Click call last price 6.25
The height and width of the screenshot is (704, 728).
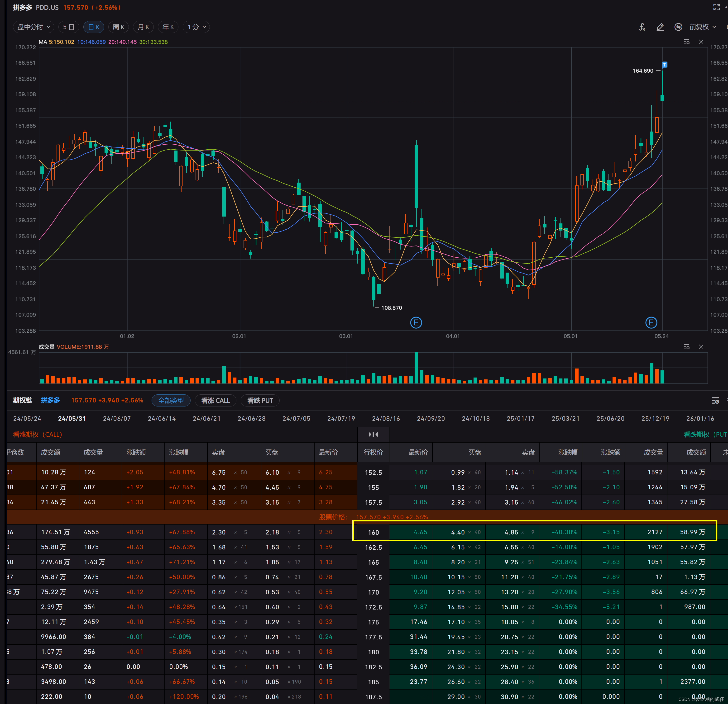pyautogui.click(x=326, y=472)
